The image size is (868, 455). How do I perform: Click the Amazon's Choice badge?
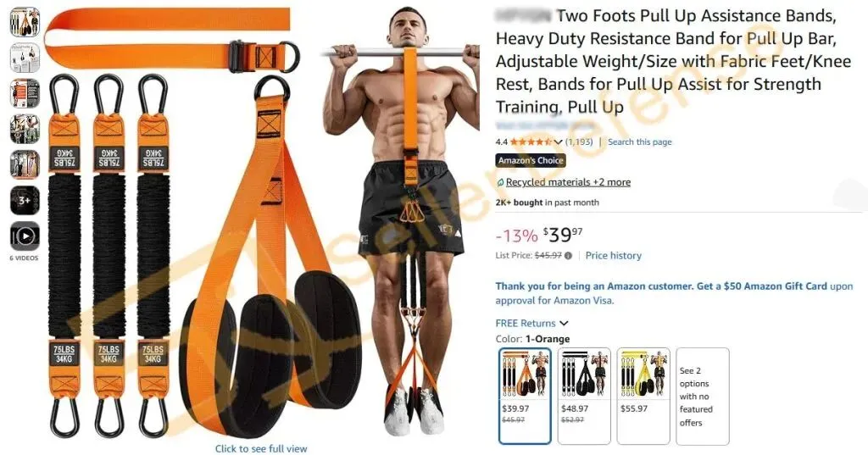(531, 160)
